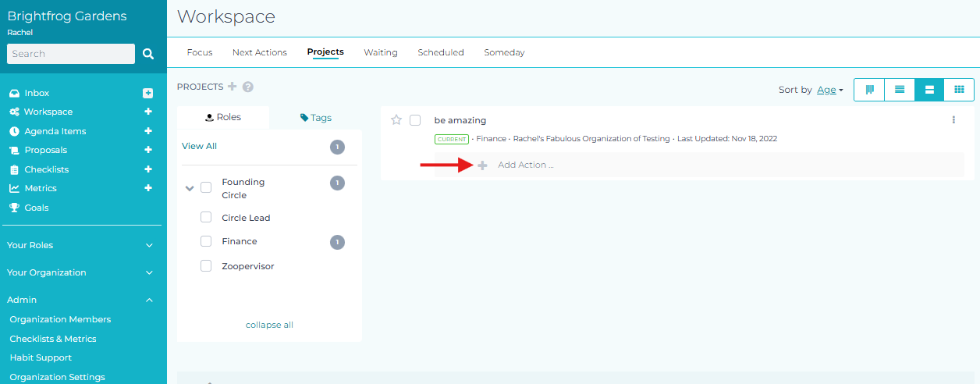
Task: Star the 'be amazing' project
Action: 396,120
